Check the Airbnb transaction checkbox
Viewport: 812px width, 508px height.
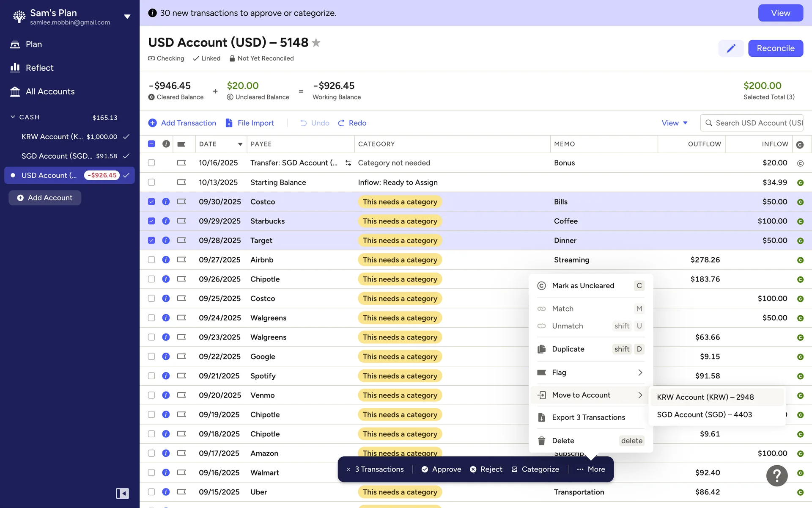pos(151,260)
